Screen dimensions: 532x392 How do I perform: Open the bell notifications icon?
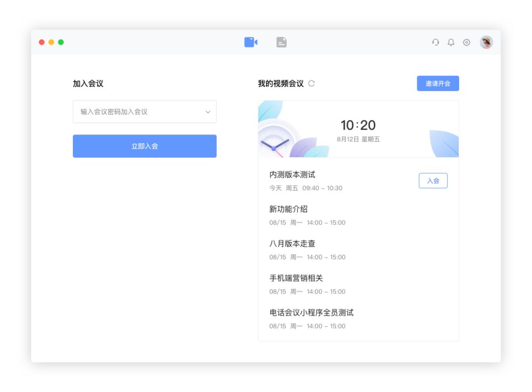point(451,42)
